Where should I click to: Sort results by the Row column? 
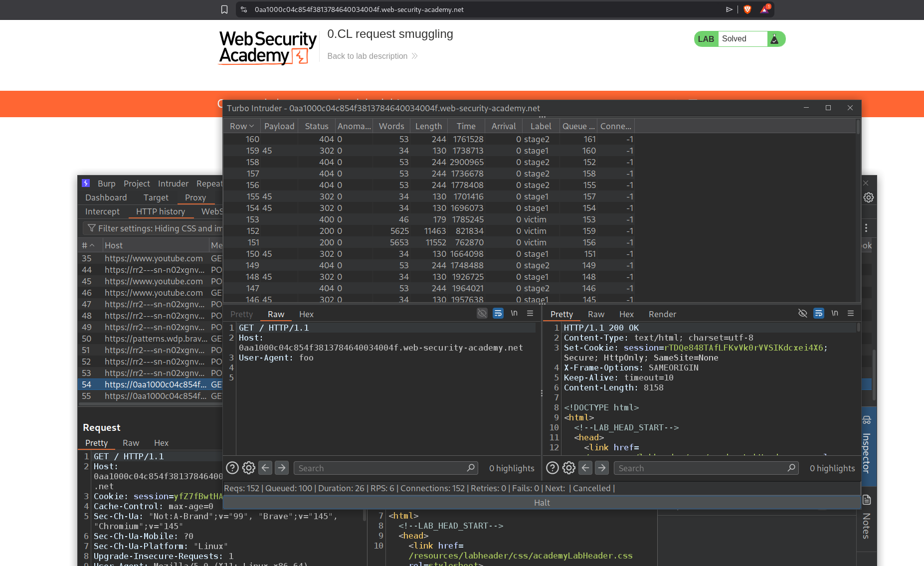[x=241, y=126]
